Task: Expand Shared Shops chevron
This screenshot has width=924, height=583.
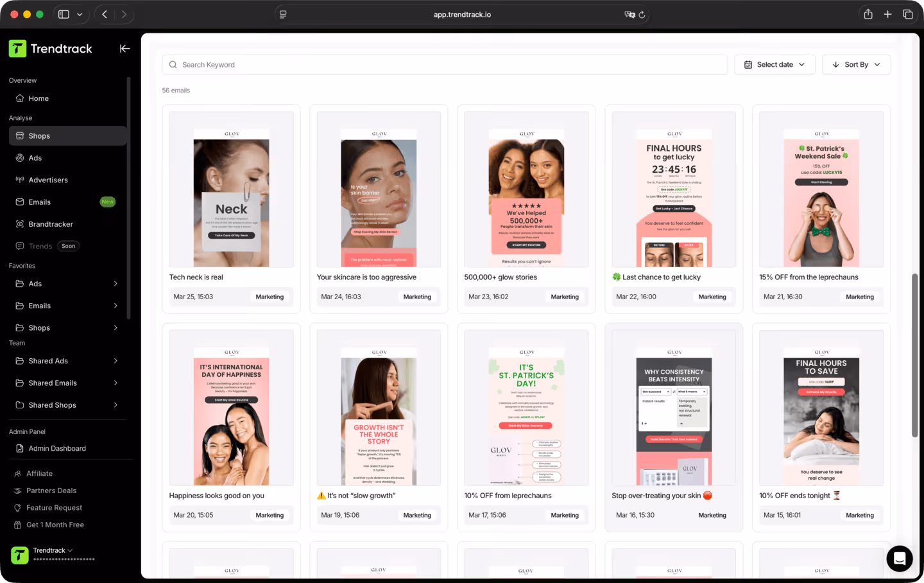Action: [x=116, y=405]
